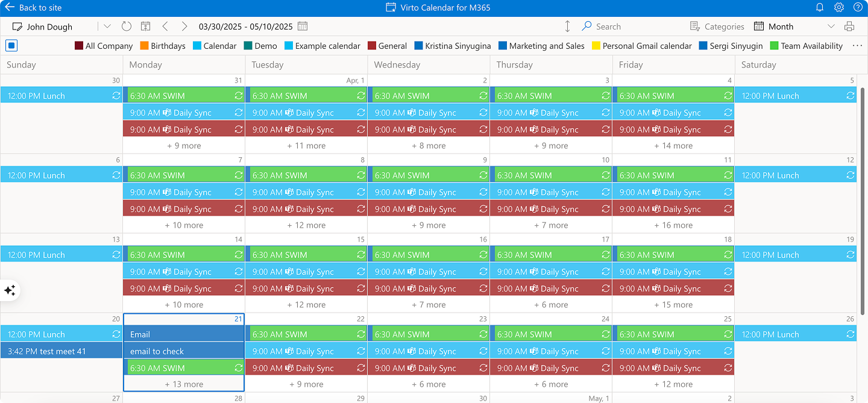Viewport: 868px width, 403px height.
Task: Go to the next date range arrow
Action: click(x=184, y=27)
